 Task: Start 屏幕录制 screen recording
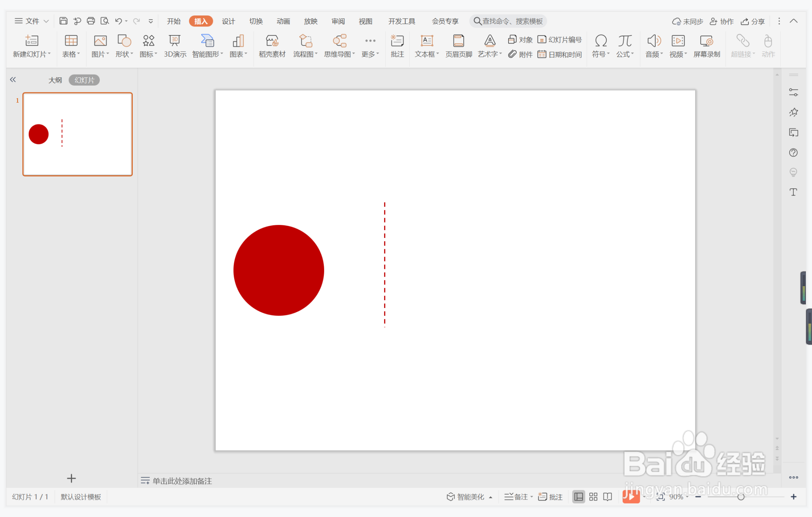(707, 46)
